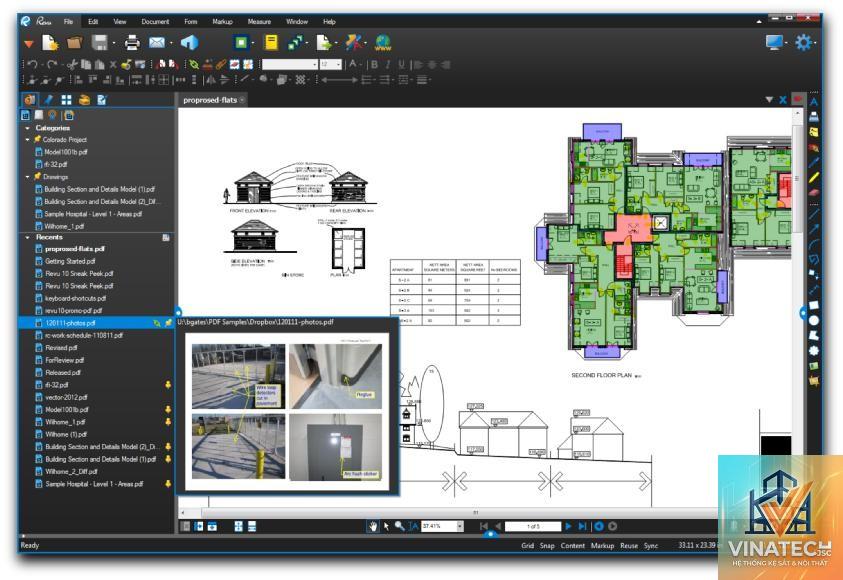
Task: Go to the next page with blue arrow
Action: [568, 526]
